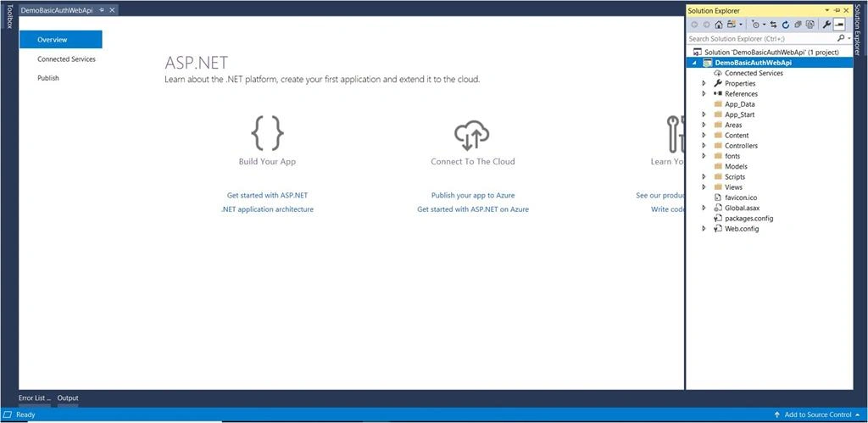Screen dimensions: 868x423
Task: Expand the Web.config node
Action: click(704, 229)
